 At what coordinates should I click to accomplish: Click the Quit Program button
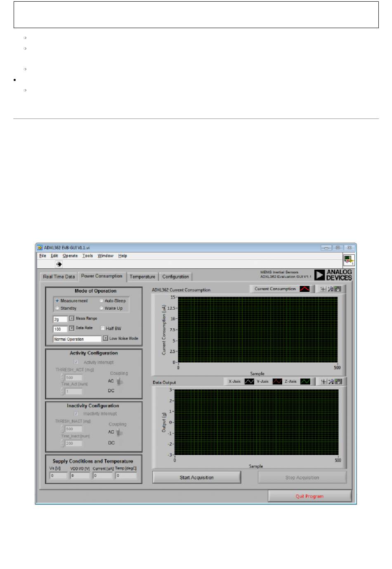point(309,496)
